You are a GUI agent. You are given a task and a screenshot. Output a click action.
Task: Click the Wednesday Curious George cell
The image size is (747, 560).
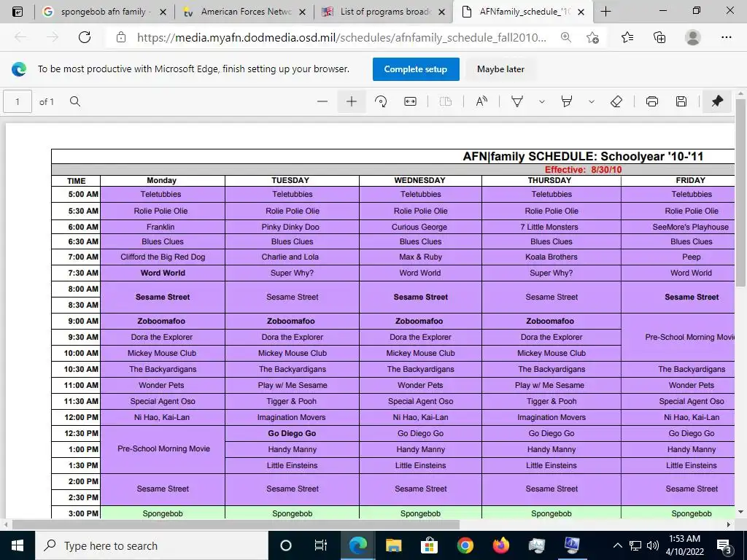tap(421, 227)
